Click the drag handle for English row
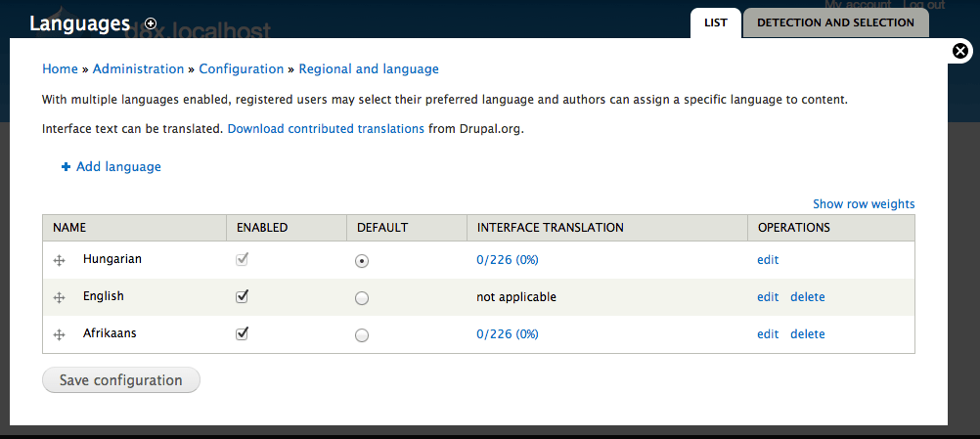Viewport: 980px width, 439px height. [59, 297]
